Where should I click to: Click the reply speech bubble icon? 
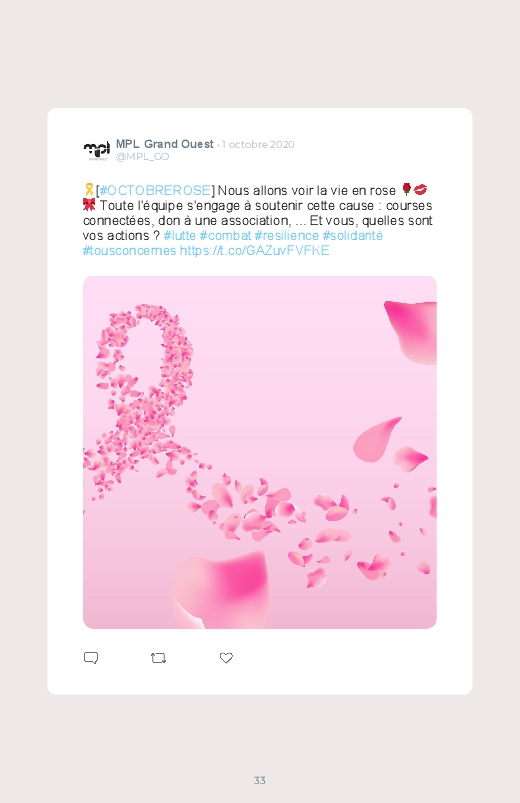(x=91, y=658)
